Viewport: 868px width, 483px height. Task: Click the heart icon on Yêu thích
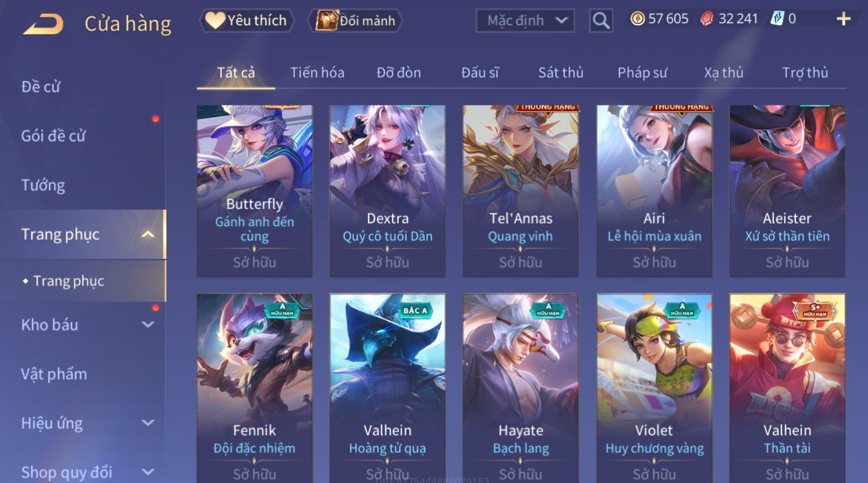tap(215, 20)
